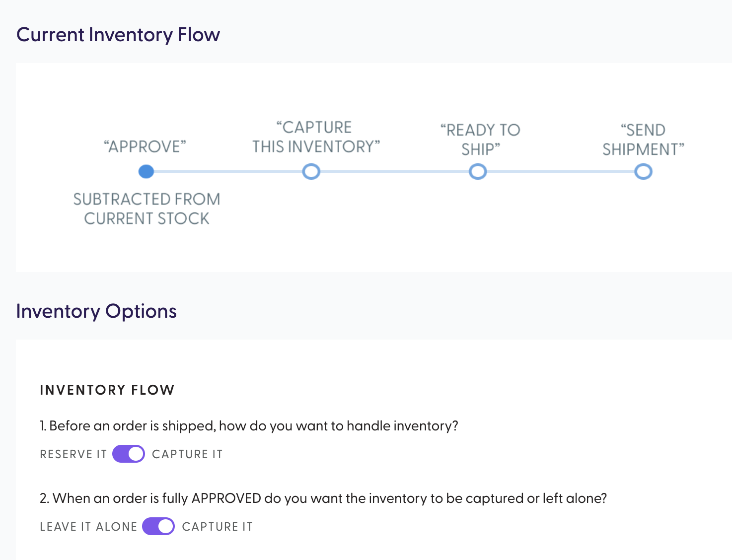Pick CAPTURE IT beside Leave It Alone
Image resolution: width=732 pixels, height=560 pixels.
coord(218,527)
